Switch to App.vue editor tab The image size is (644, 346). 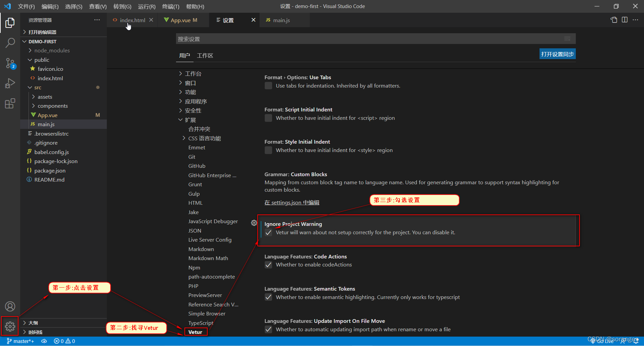coord(183,20)
